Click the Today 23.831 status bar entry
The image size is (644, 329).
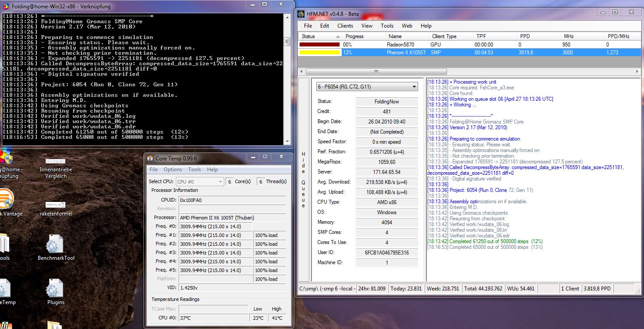[405, 289]
